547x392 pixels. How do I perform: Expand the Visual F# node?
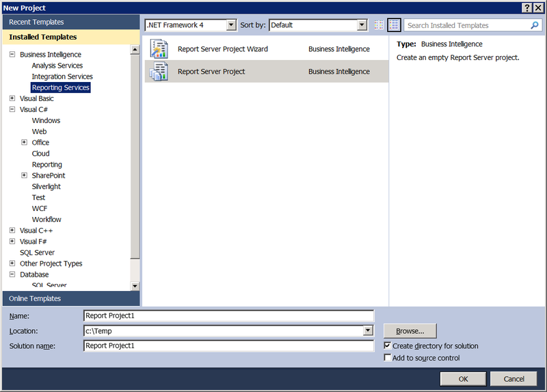tap(12, 241)
